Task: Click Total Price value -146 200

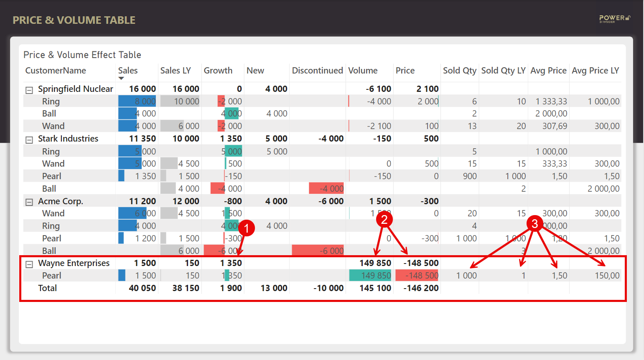Action: 421,288
